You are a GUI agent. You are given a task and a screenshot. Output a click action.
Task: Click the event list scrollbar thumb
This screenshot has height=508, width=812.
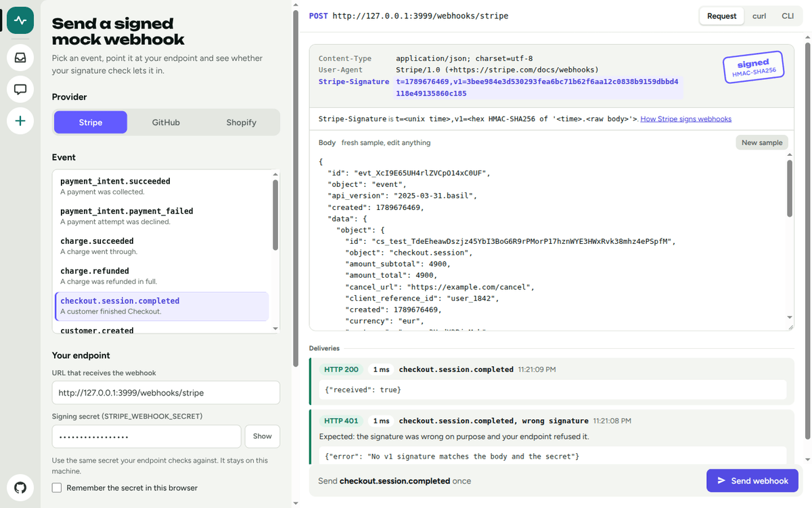(x=275, y=215)
